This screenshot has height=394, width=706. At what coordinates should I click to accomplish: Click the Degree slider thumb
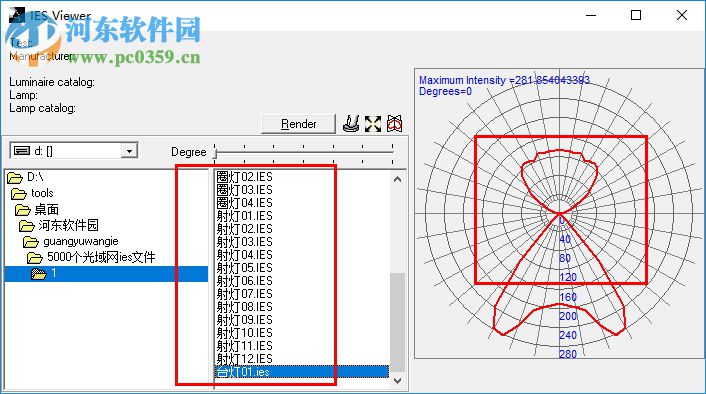pyautogui.click(x=215, y=154)
